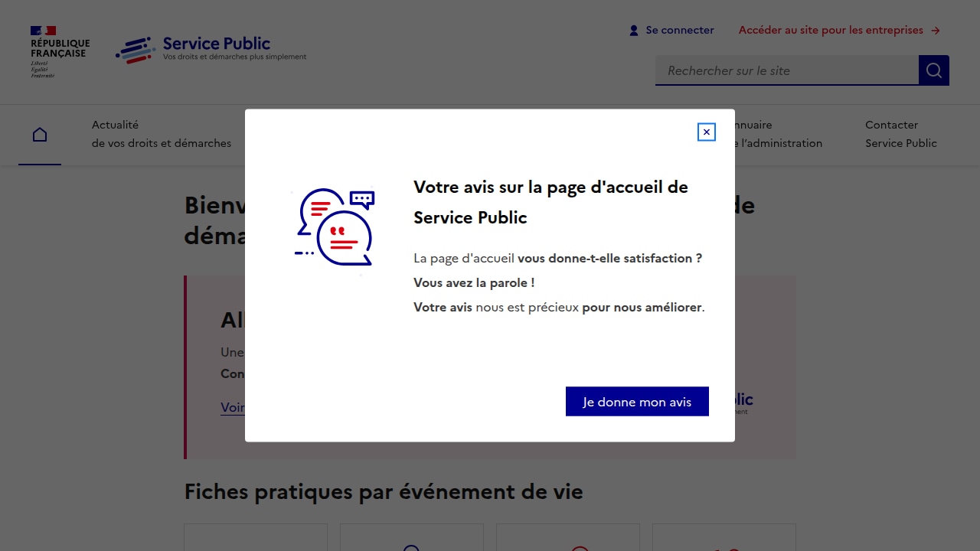Click the home icon in navigation

pyautogui.click(x=40, y=135)
